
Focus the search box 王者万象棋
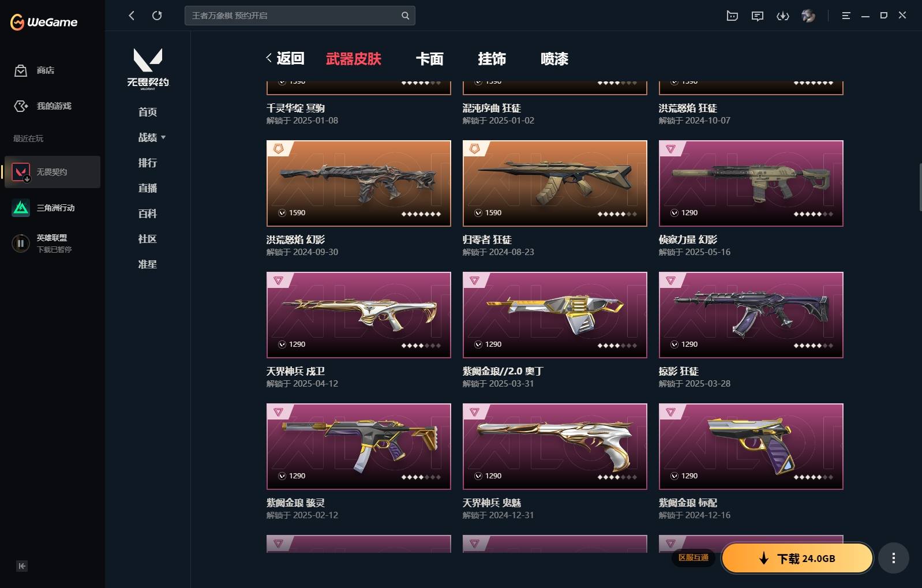click(294, 16)
